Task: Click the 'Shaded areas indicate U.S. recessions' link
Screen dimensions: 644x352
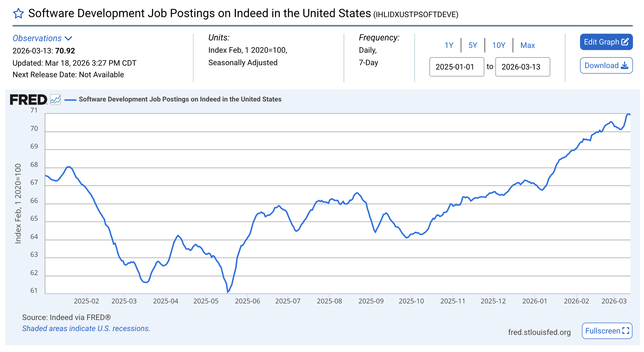Action: (86, 329)
